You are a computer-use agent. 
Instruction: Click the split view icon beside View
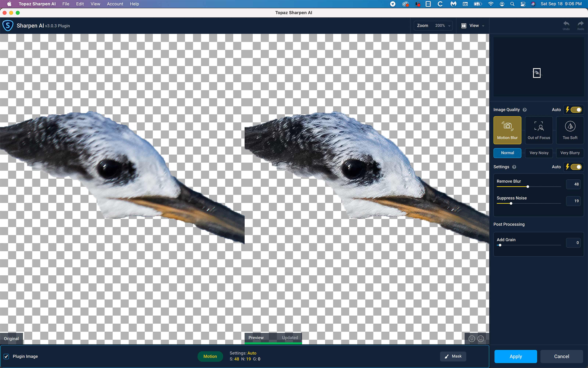(464, 26)
